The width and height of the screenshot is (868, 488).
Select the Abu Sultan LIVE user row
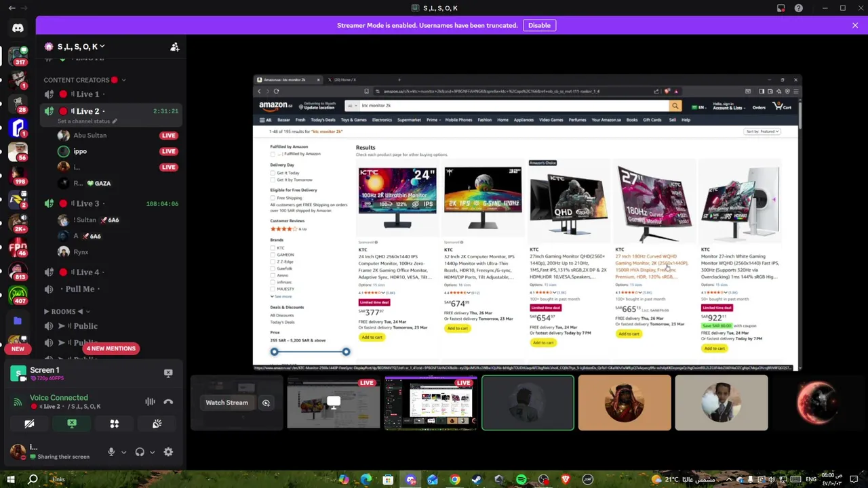click(x=118, y=136)
